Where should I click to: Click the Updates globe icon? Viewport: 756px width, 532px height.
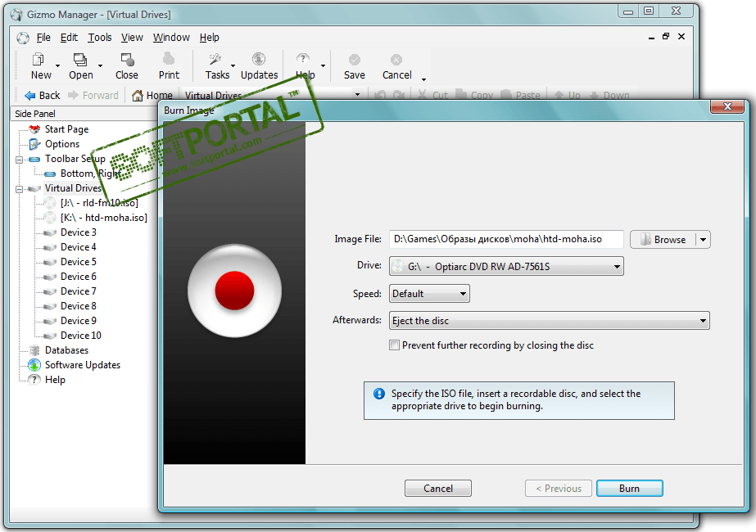(259, 59)
